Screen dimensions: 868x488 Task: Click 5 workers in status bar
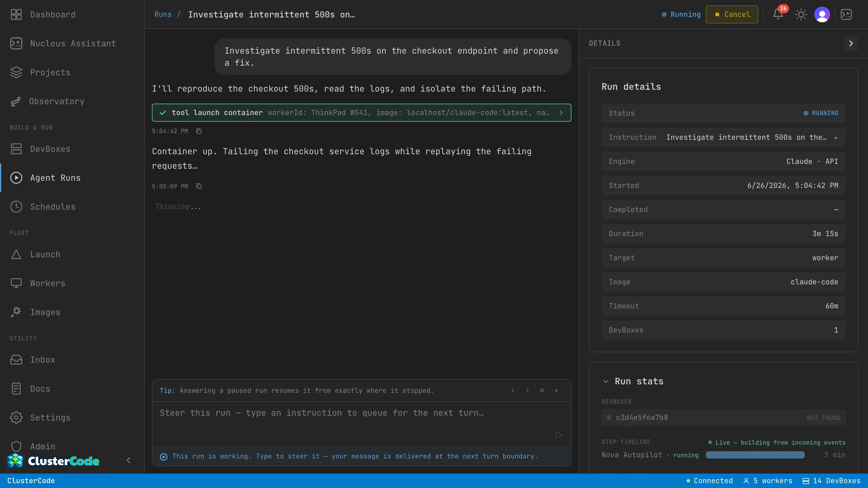pyautogui.click(x=768, y=481)
